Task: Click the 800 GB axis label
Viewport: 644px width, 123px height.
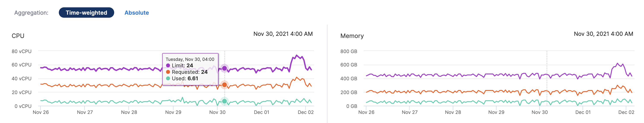Action: point(349,51)
